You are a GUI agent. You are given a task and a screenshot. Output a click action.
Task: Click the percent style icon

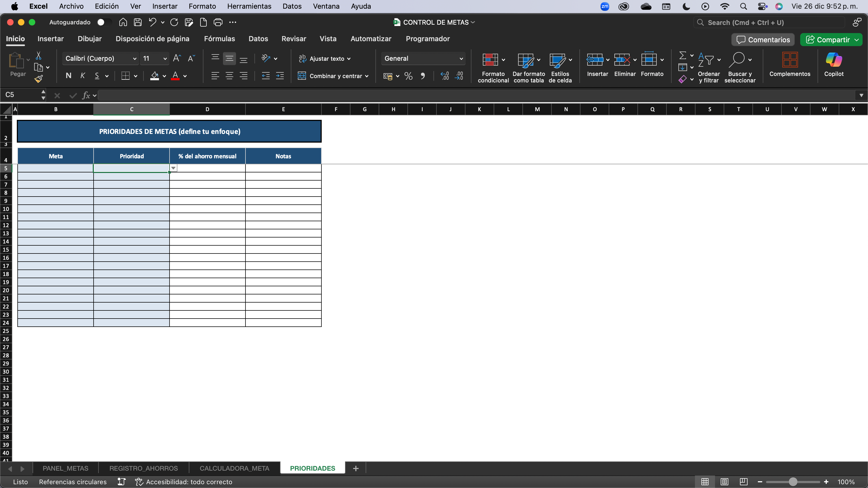(409, 76)
